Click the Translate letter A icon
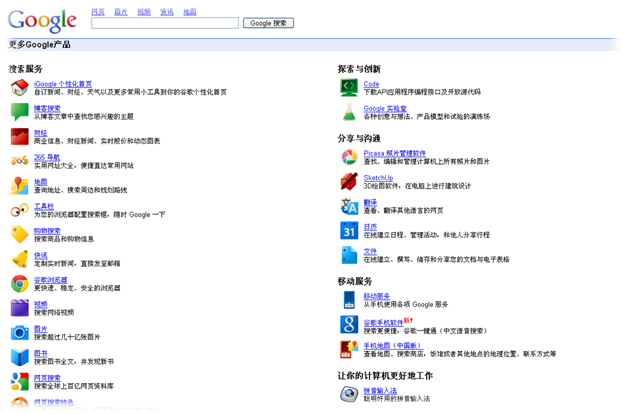 (x=349, y=206)
